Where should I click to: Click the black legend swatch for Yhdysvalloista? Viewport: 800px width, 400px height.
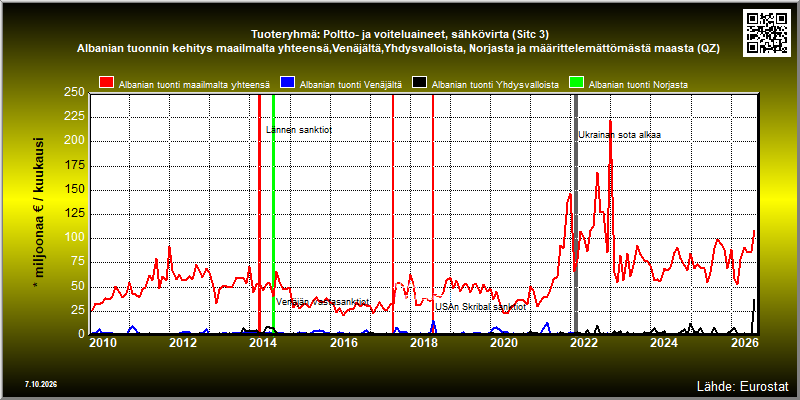point(420,83)
